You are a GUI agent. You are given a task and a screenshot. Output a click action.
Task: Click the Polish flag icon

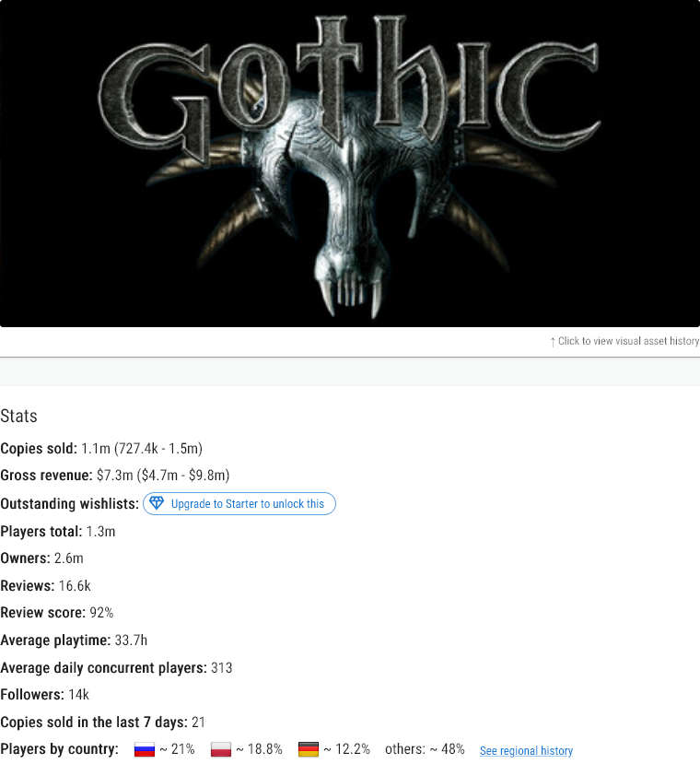pos(221,749)
